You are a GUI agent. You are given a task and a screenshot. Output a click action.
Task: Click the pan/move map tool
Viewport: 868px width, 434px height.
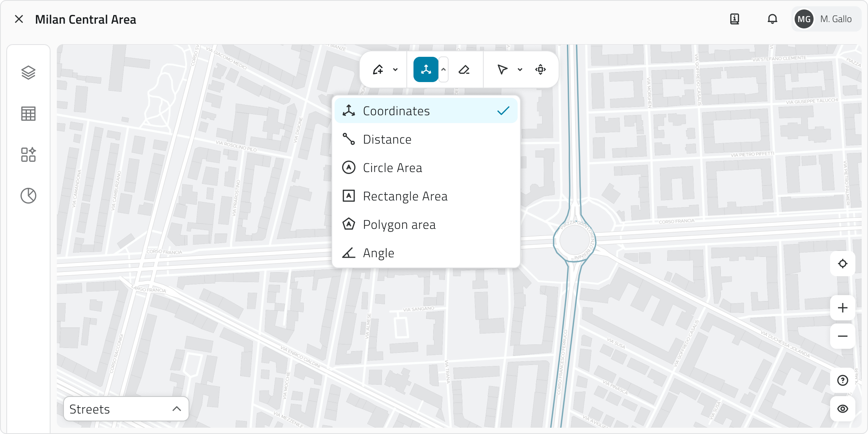tap(541, 70)
